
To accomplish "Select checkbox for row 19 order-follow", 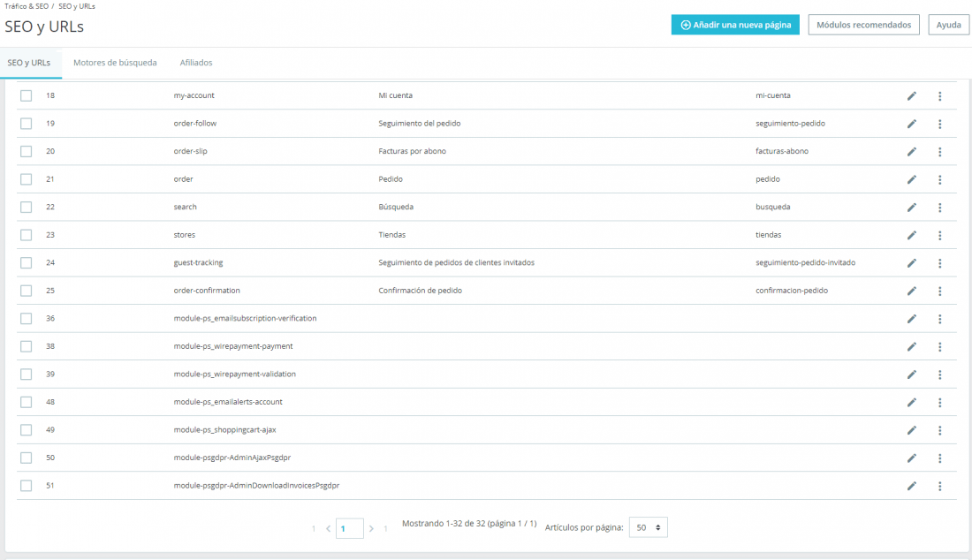I will 26,124.
